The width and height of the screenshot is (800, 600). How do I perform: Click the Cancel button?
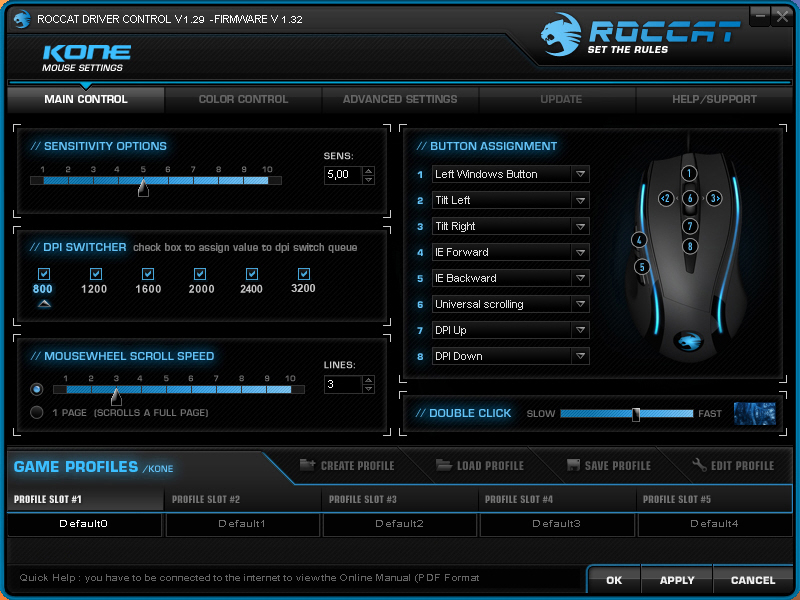[x=753, y=580]
